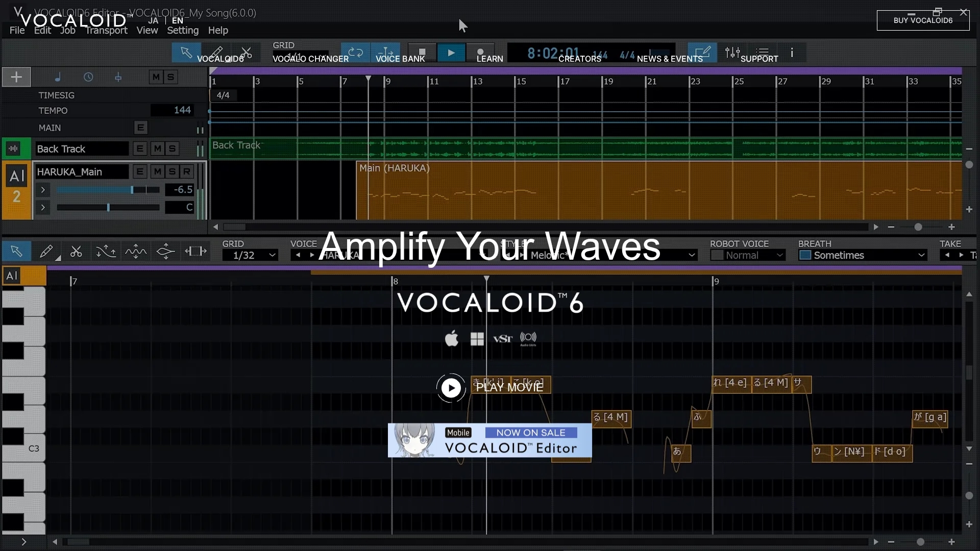Click the info icon in top toolbar
The width and height of the screenshot is (980, 551).
coord(792,53)
